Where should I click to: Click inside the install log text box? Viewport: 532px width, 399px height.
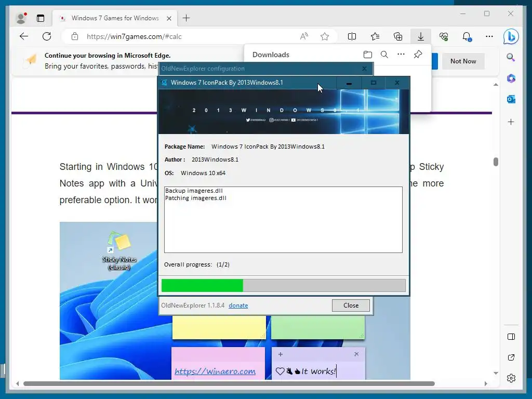(283, 220)
